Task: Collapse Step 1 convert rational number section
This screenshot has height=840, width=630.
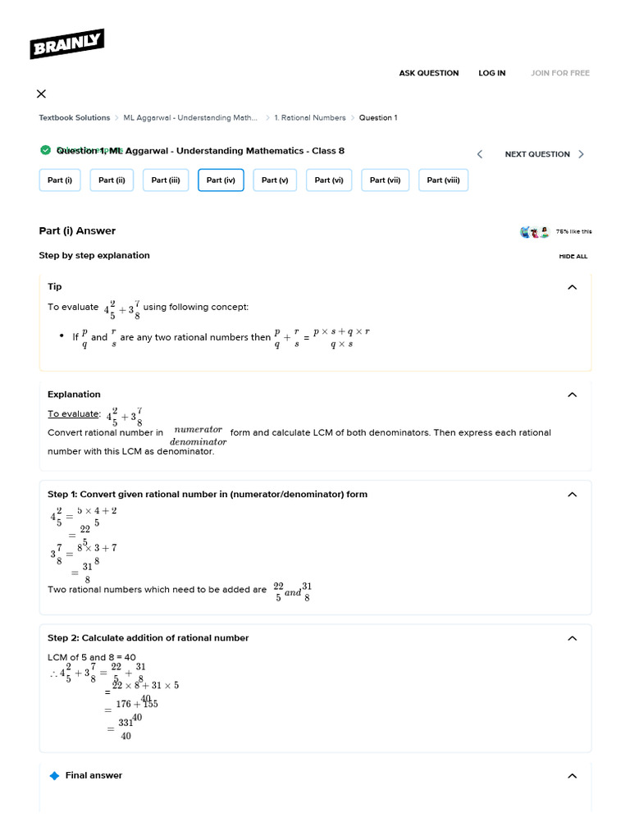Action: [572, 495]
